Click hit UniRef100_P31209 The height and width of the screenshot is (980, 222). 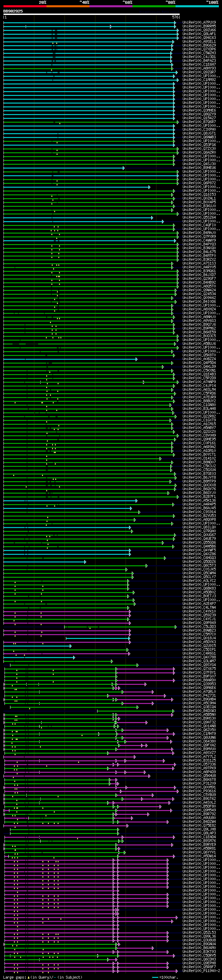[x=199, y=783]
